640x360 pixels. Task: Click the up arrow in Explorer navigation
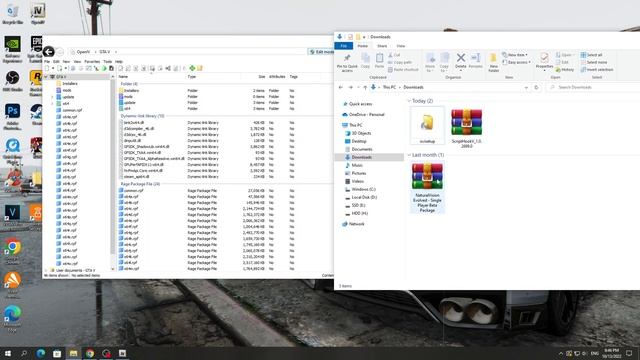[365, 87]
